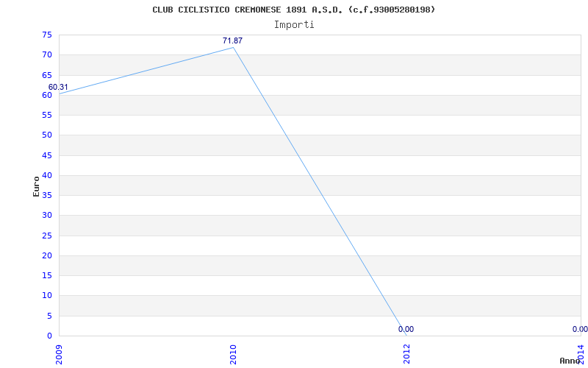Click the 0.00 label at 2014
Screen dimensions: 588x368
pyautogui.click(x=580, y=329)
